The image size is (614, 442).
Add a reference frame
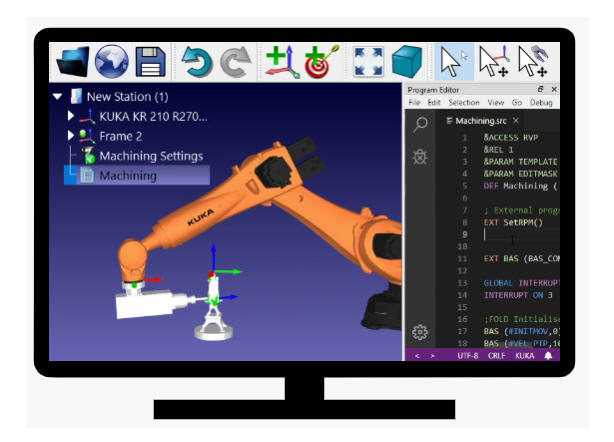pos(281,62)
